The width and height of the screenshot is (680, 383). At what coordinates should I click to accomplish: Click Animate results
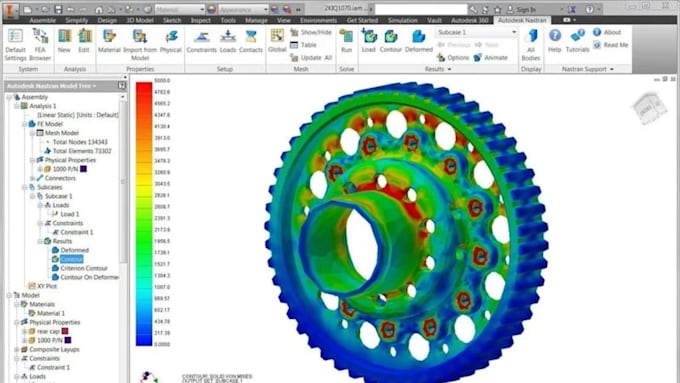coord(490,57)
